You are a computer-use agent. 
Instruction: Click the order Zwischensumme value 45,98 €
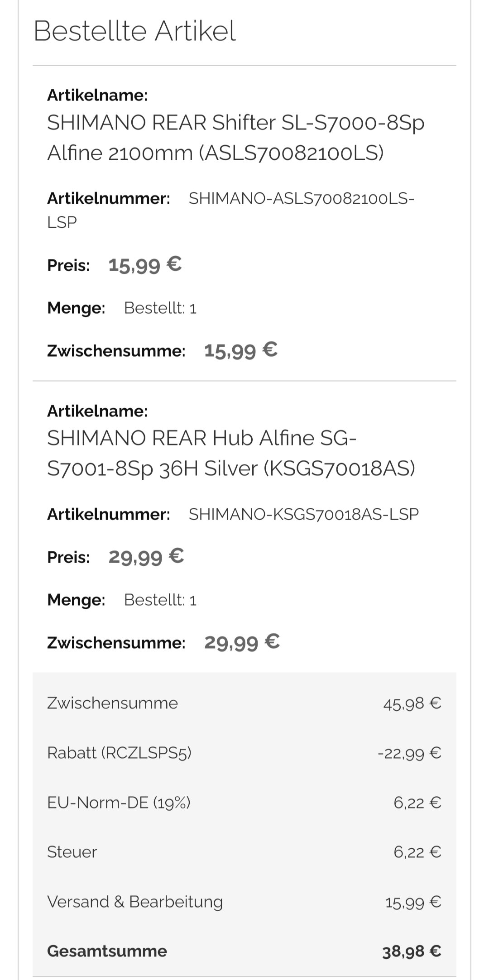tap(412, 703)
